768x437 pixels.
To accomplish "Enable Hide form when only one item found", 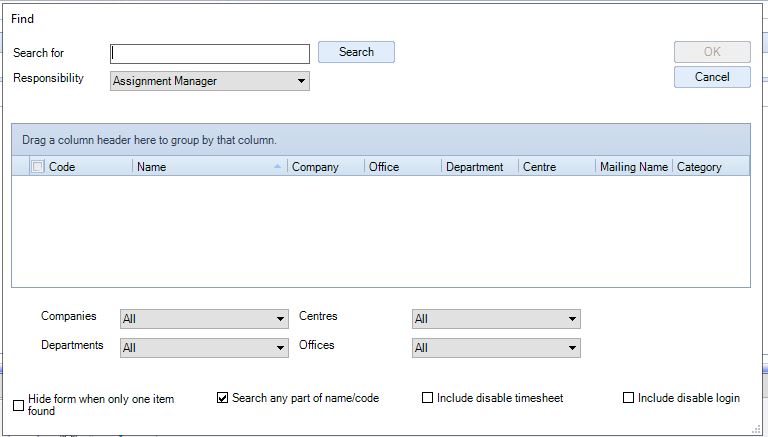I will 19,405.
